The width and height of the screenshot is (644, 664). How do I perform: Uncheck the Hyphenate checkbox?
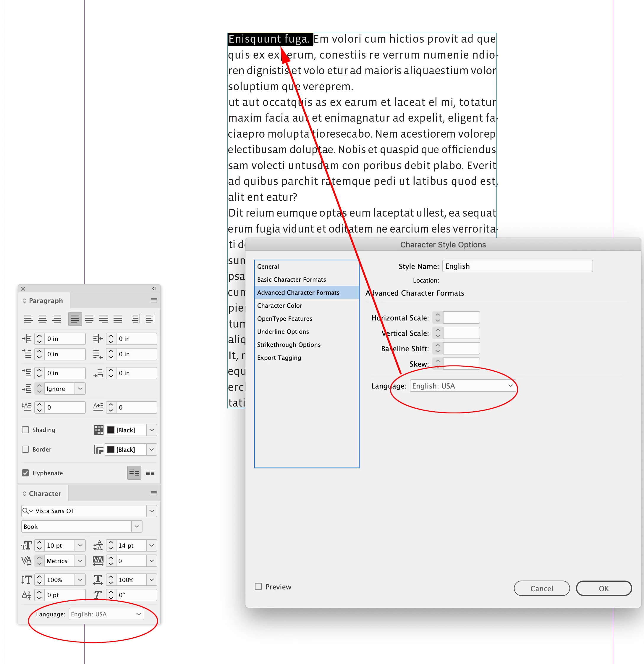coord(25,473)
